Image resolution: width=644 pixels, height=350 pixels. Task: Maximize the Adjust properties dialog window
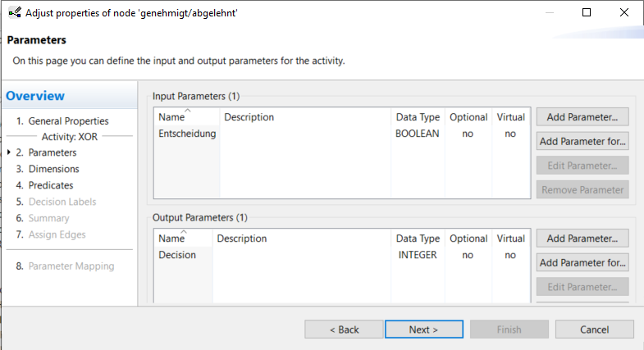587,13
